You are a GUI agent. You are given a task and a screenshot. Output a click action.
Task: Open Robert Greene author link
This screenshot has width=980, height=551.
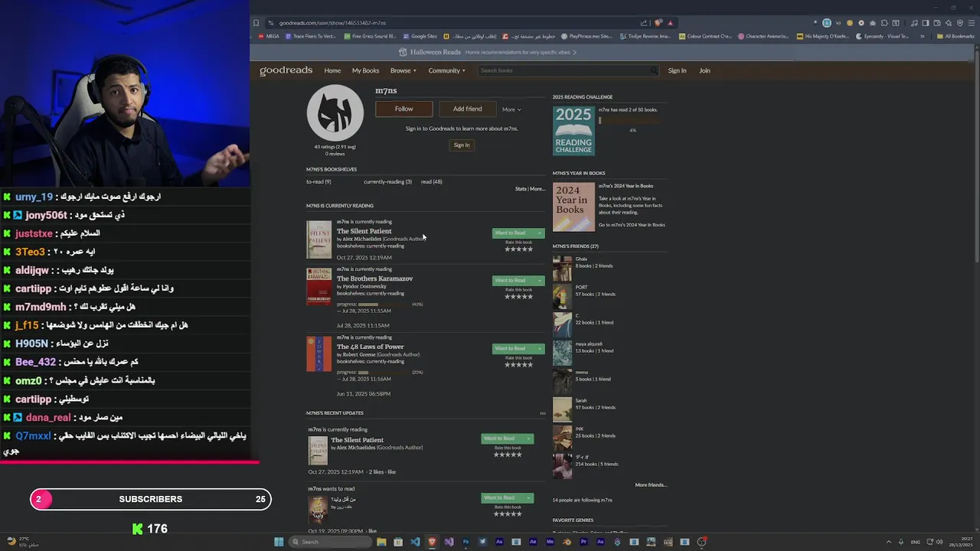pyautogui.click(x=359, y=354)
